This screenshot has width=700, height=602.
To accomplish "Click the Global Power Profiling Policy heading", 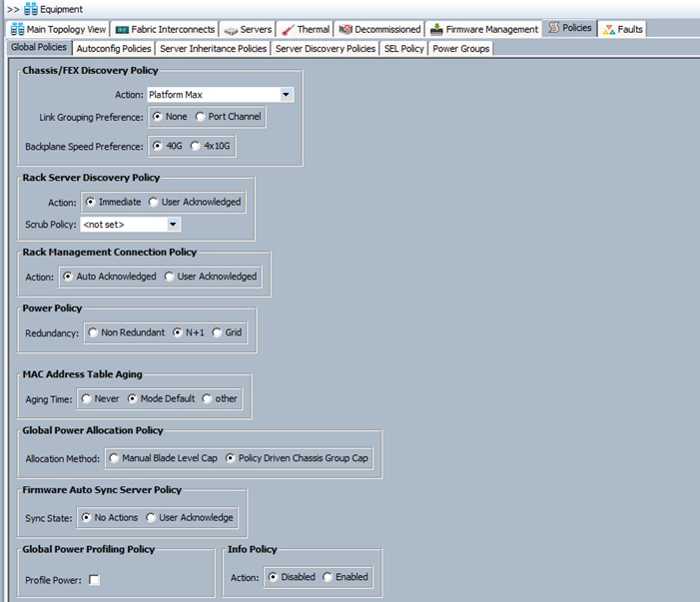I will pyautogui.click(x=89, y=549).
